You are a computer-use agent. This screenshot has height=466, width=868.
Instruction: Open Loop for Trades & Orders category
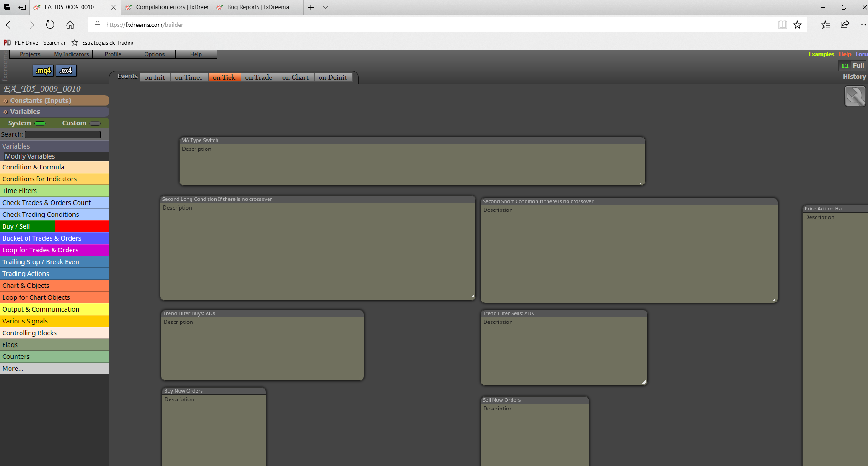pos(55,250)
